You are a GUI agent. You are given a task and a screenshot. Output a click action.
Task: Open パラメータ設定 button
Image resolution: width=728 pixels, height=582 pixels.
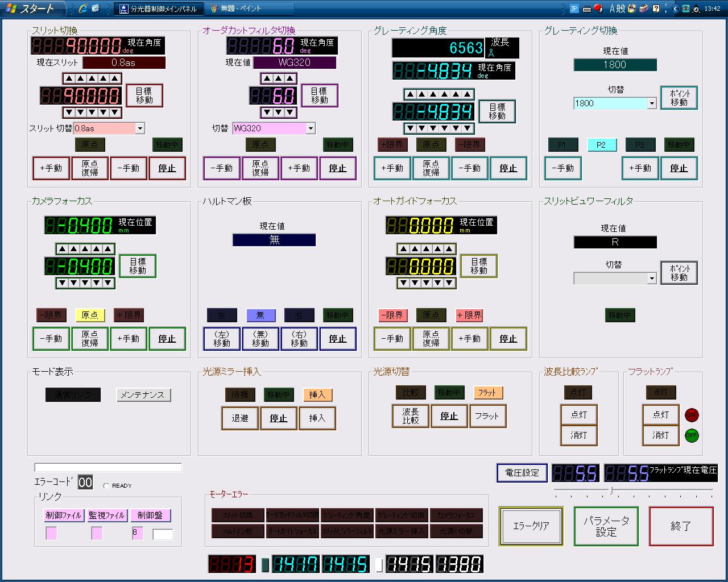606,526
